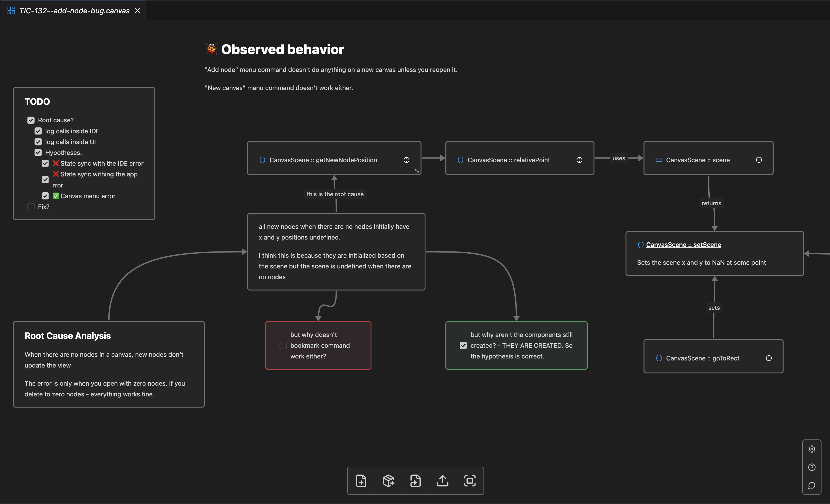Click the export upload icon
This screenshot has height=504, width=830.
[x=443, y=481]
